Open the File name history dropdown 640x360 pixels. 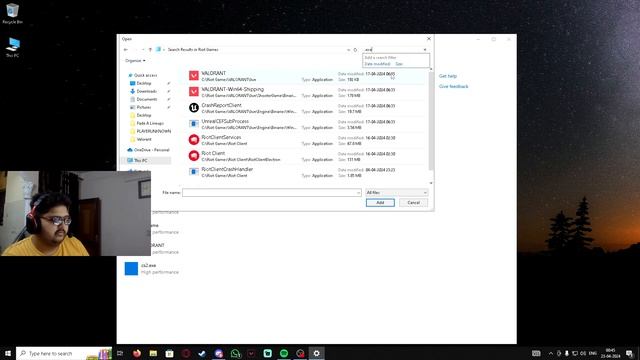[358, 192]
